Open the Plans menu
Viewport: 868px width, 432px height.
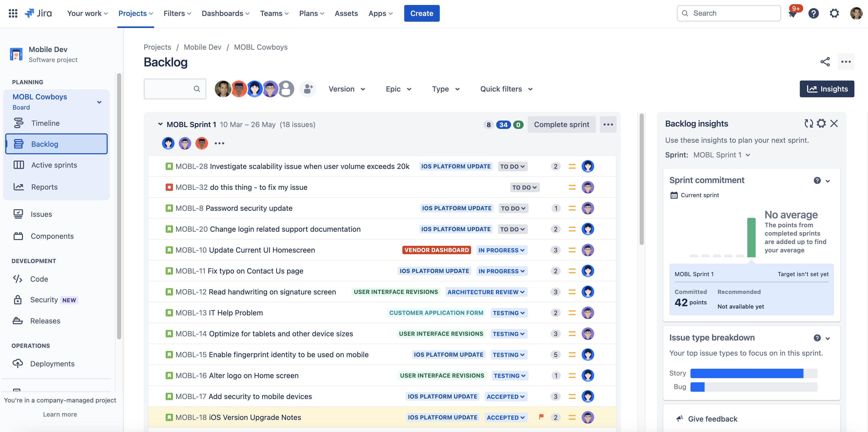(x=311, y=13)
